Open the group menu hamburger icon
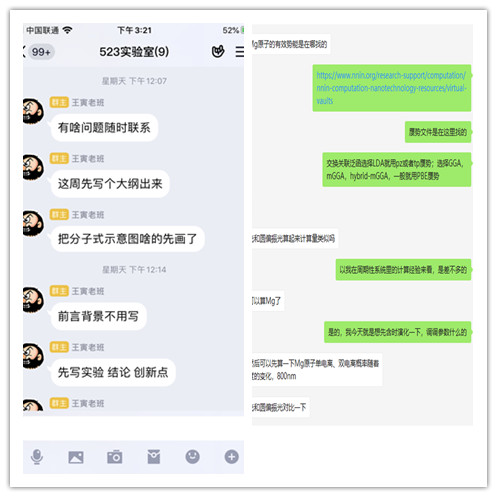Image resolution: width=497 pixels, height=497 pixels. point(240,52)
